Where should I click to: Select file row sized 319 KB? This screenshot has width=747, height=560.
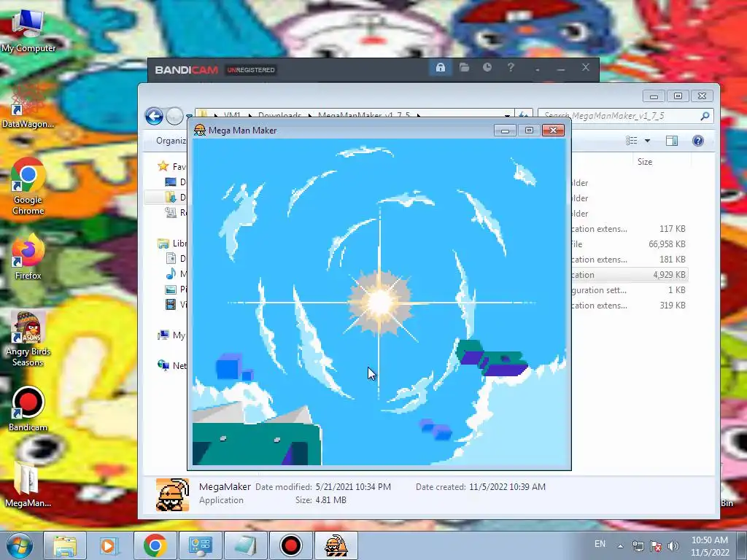[x=629, y=306]
